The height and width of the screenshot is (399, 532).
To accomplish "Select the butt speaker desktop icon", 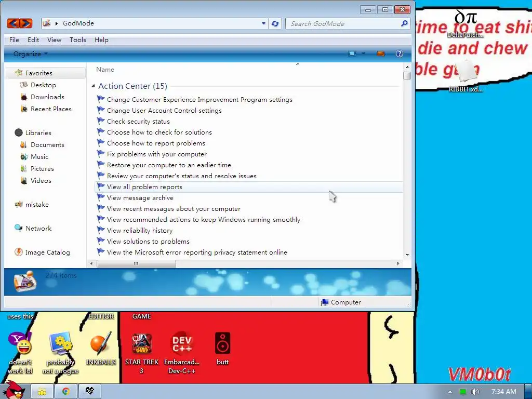I will [222, 349].
